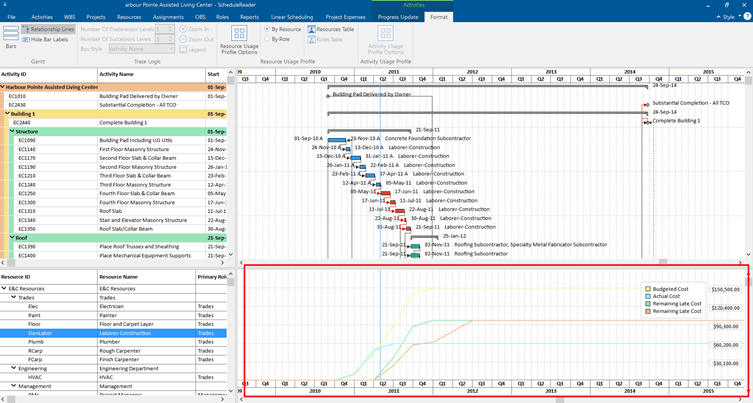The image size is (753, 403).
Task: Click the Actual Cost legend swatch
Action: tap(648, 296)
